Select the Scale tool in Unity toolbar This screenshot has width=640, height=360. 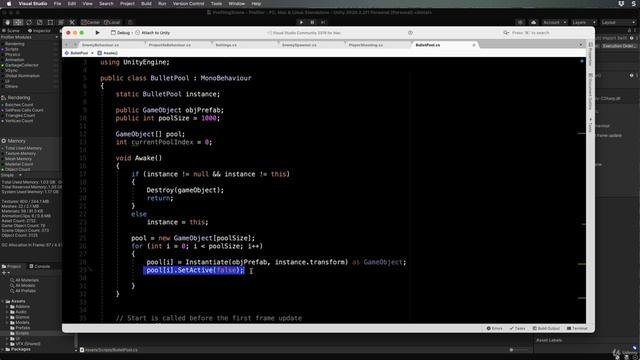(x=40, y=22)
